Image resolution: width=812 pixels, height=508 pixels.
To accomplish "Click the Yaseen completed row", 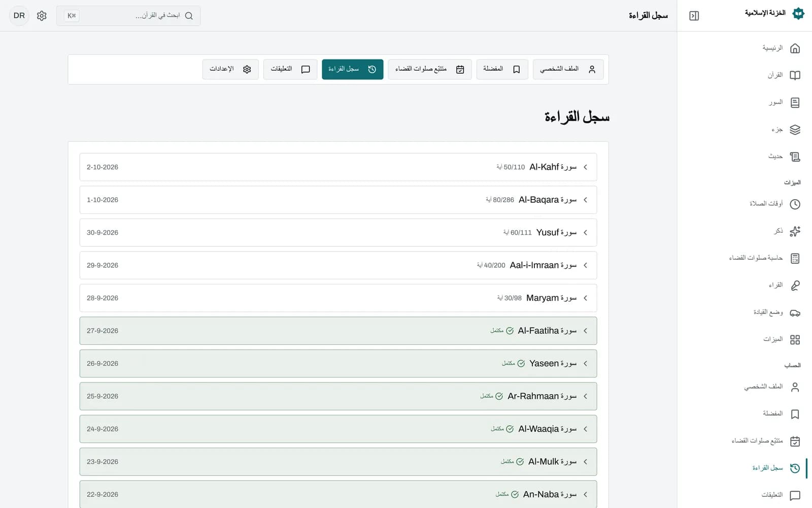I will (338, 364).
